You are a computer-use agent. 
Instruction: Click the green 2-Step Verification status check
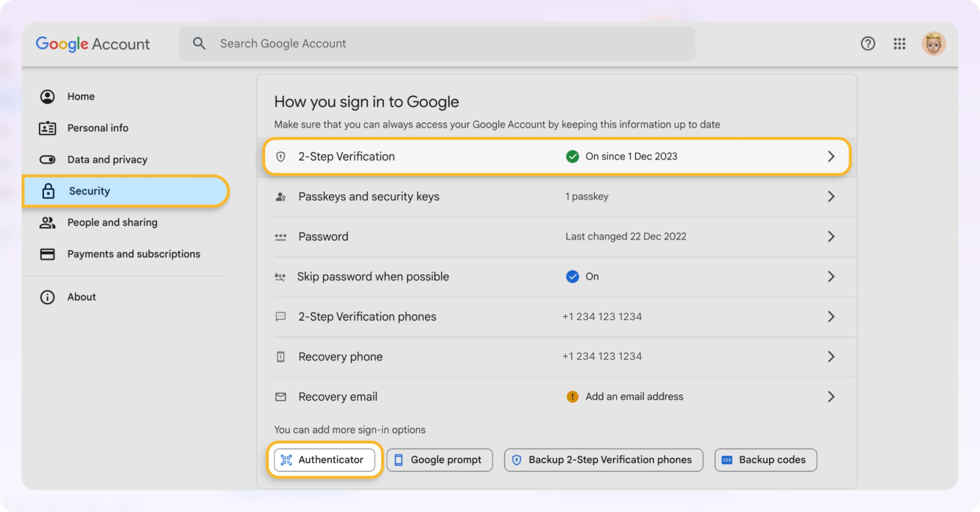tap(572, 156)
